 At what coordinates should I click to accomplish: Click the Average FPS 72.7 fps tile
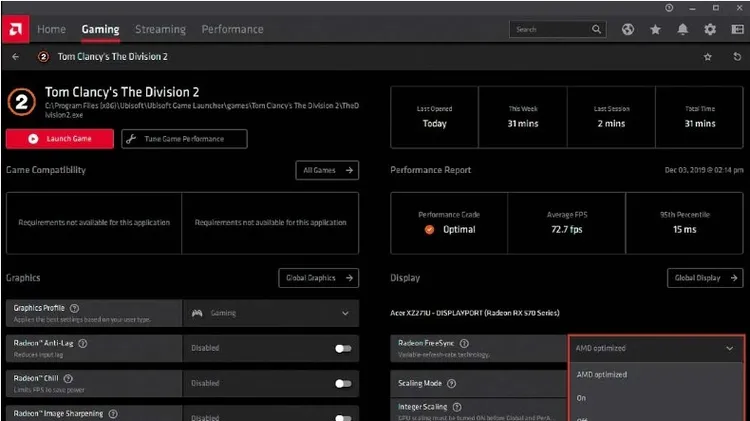click(567, 223)
